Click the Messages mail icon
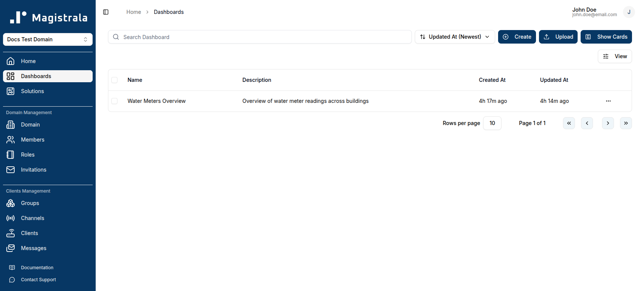This screenshot has height=291, width=644. 11,248
